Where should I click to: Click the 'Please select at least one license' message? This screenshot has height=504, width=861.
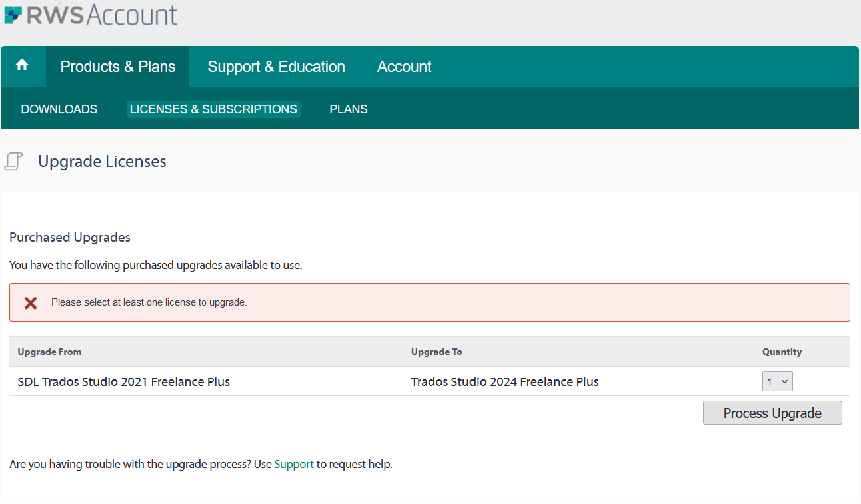[149, 302]
